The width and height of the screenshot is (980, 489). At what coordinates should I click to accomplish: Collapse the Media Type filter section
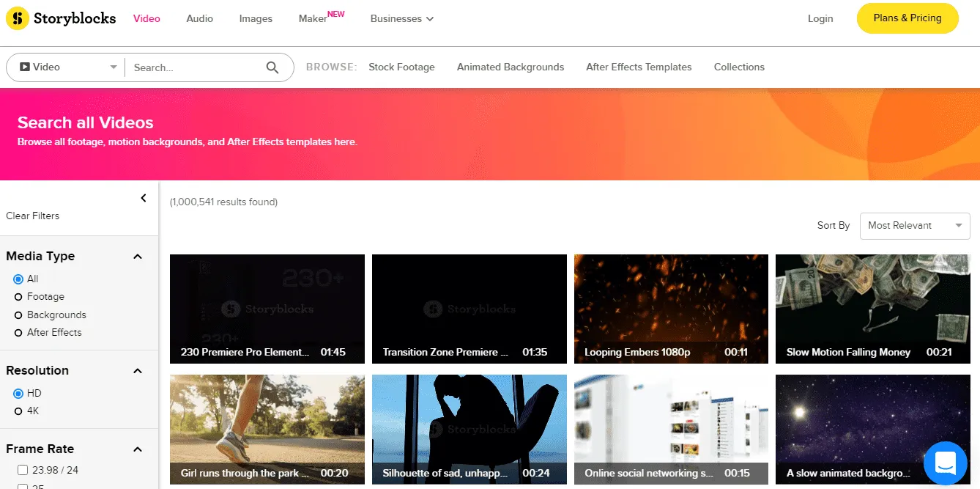coord(137,257)
